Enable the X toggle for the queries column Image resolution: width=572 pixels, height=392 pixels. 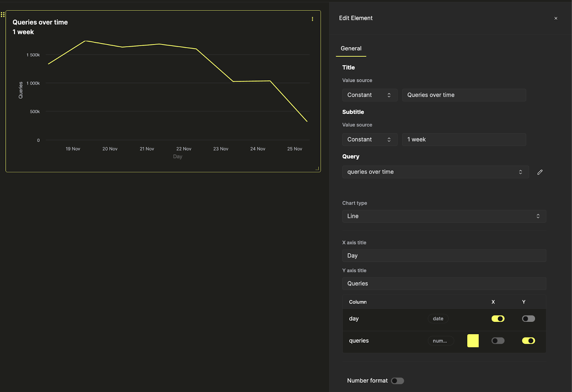coord(498,341)
